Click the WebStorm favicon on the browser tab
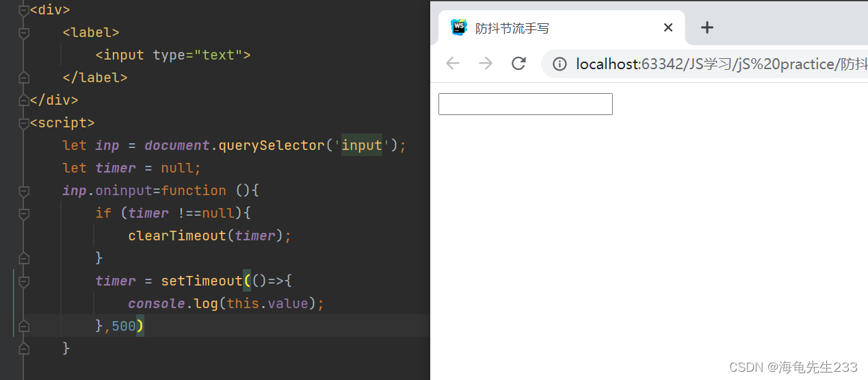Viewport: 868px width, 380px height. [459, 27]
